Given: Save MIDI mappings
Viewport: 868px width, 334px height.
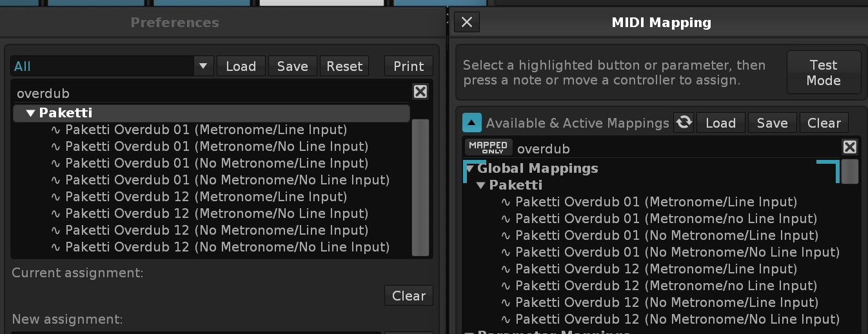Looking at the screenshot, I should click(x=772, y=123).
